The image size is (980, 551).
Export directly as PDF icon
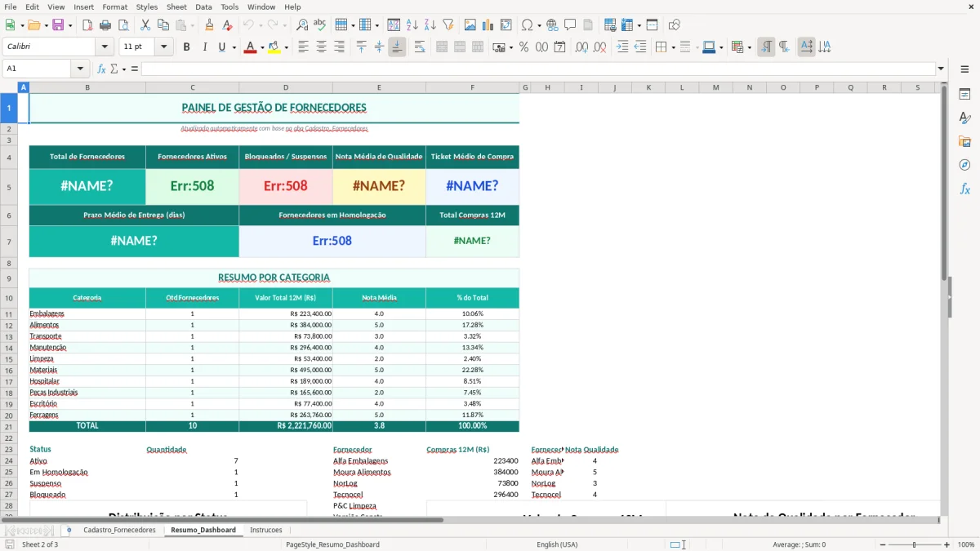pyautogui.click(x=87, y=25)
